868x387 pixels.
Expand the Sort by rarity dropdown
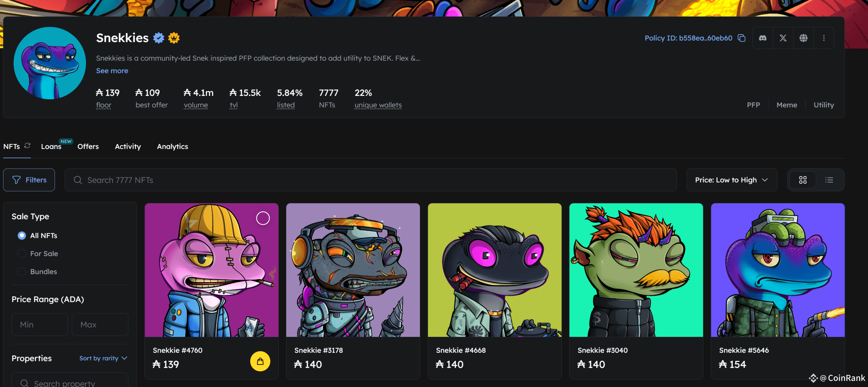click(103, 358)
